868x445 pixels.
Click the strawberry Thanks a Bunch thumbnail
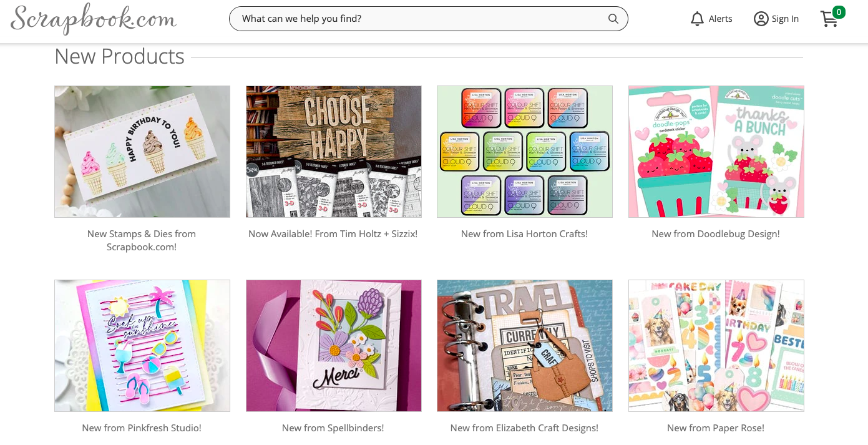click(x=716, y=152)
